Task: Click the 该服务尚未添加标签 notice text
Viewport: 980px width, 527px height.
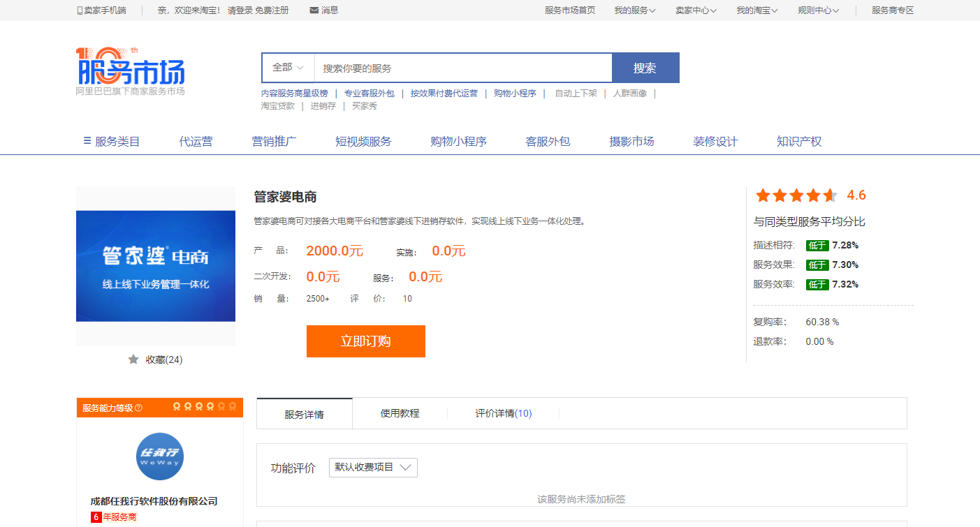Action: pyautogui.click(x=581, y=499)
